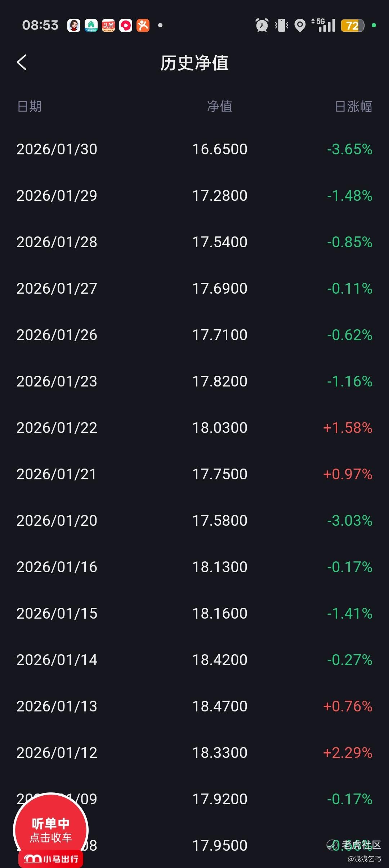Tap net value 17.5800 on 2026/01/20
Viewport: 389px width, 868px height.
pos(220,521)
